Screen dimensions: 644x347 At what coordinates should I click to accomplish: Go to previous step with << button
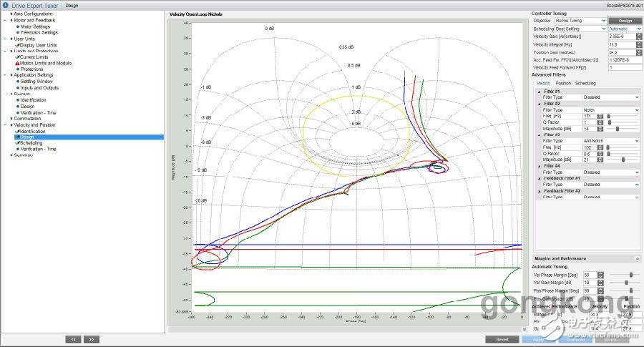tap(73, 338)
